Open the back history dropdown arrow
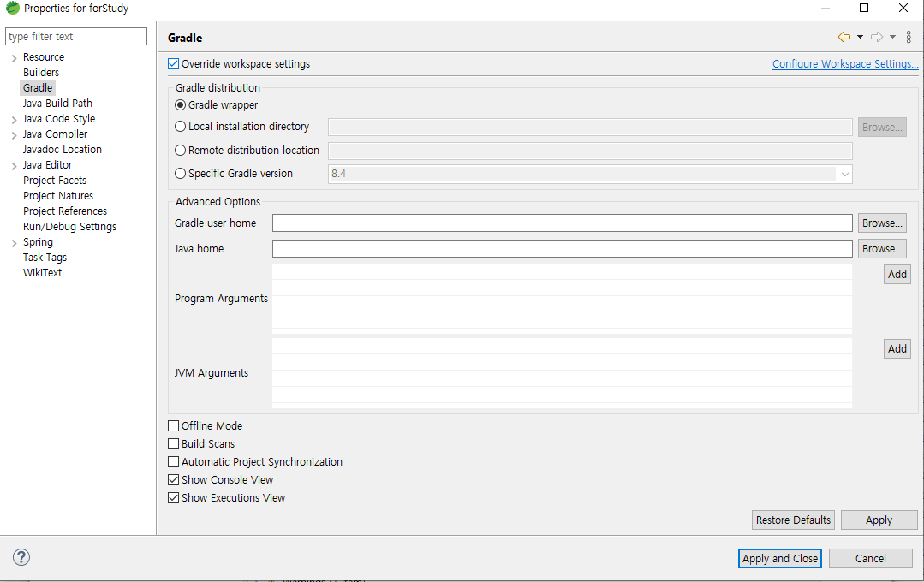The width and height of the screenshot is (924, 582). pos(860,37)
